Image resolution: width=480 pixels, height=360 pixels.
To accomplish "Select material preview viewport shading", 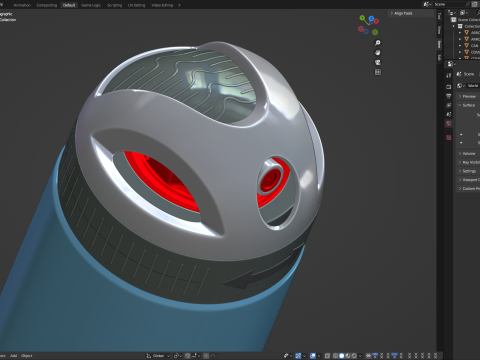I will tap(348, 356).
